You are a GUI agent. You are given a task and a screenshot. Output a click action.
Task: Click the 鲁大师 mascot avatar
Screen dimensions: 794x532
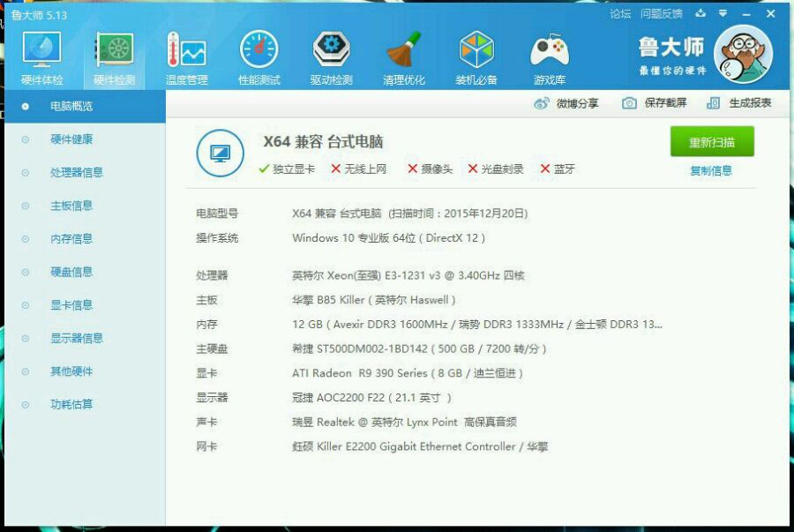(743, 54)
